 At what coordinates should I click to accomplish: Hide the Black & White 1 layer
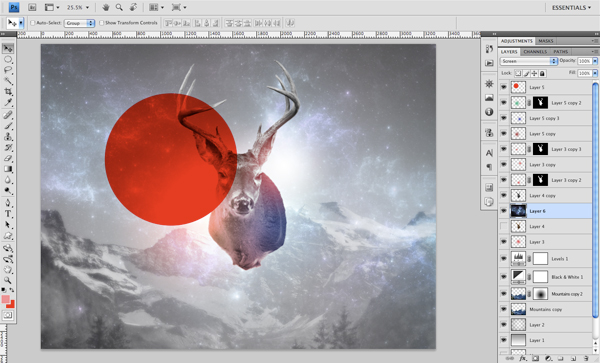504,277
